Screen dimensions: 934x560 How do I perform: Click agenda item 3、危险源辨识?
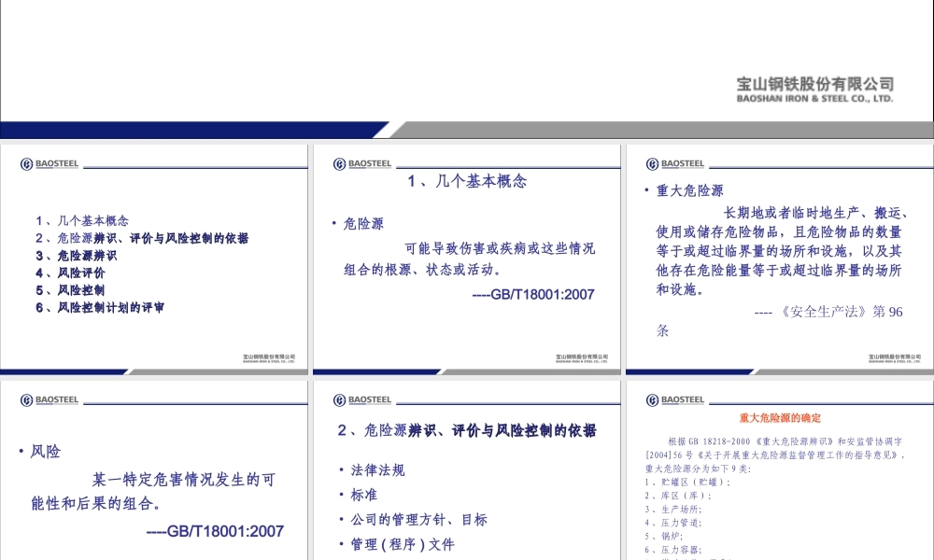click(77, 256)
